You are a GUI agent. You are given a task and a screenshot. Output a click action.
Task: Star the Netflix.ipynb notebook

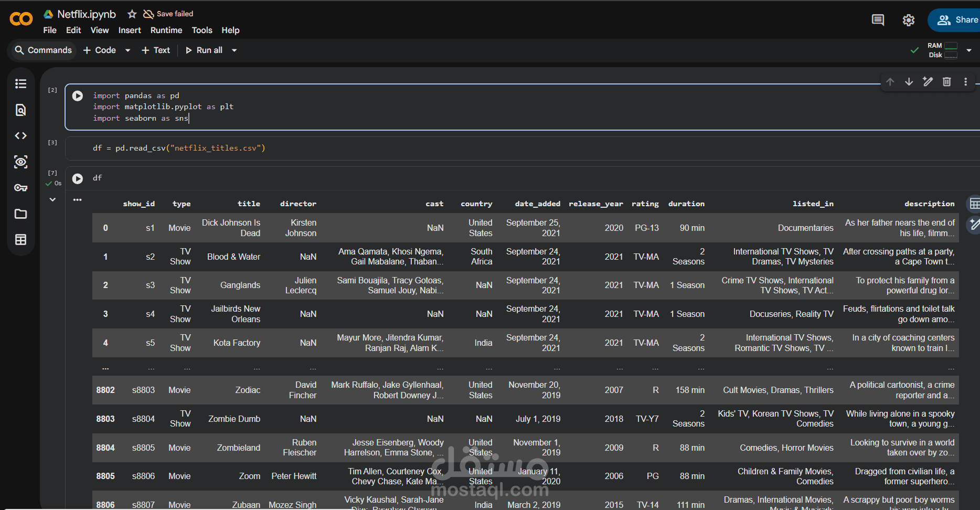132,14
